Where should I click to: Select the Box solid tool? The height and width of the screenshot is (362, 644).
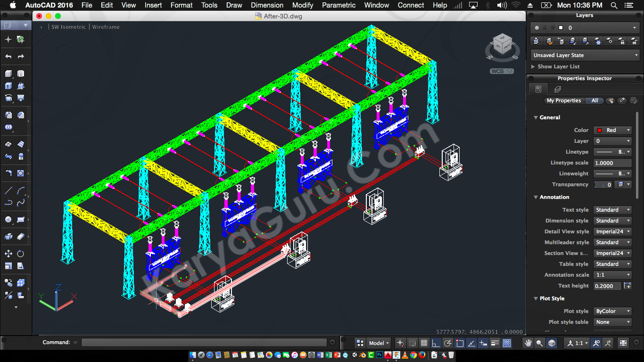(8, 74)
